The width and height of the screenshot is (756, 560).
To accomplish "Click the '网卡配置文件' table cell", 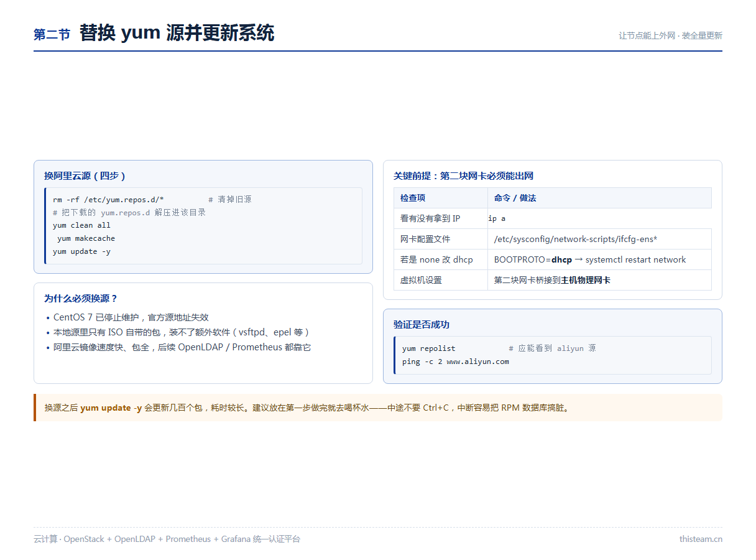I will tap(441, 239).
